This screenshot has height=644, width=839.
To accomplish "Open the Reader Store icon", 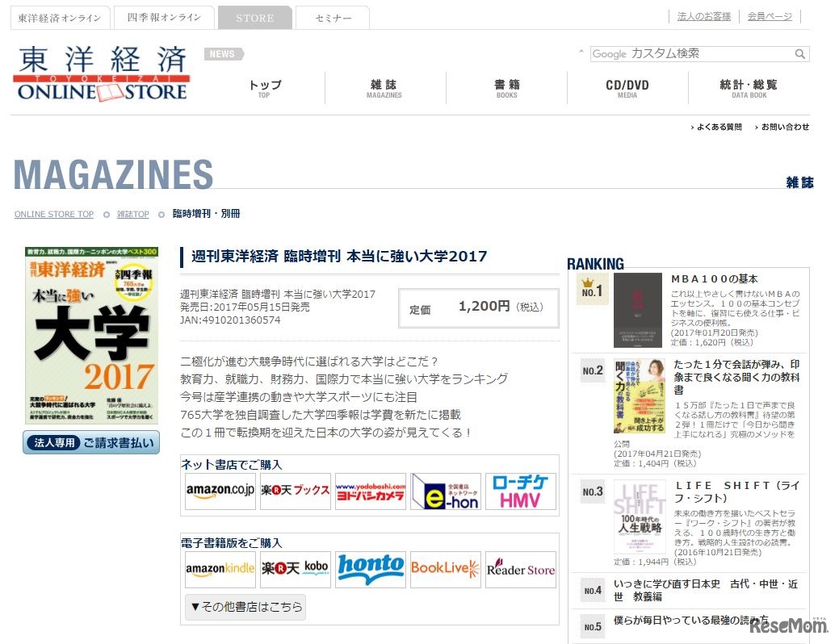I will pyautogui.click(x=521, y=569).
